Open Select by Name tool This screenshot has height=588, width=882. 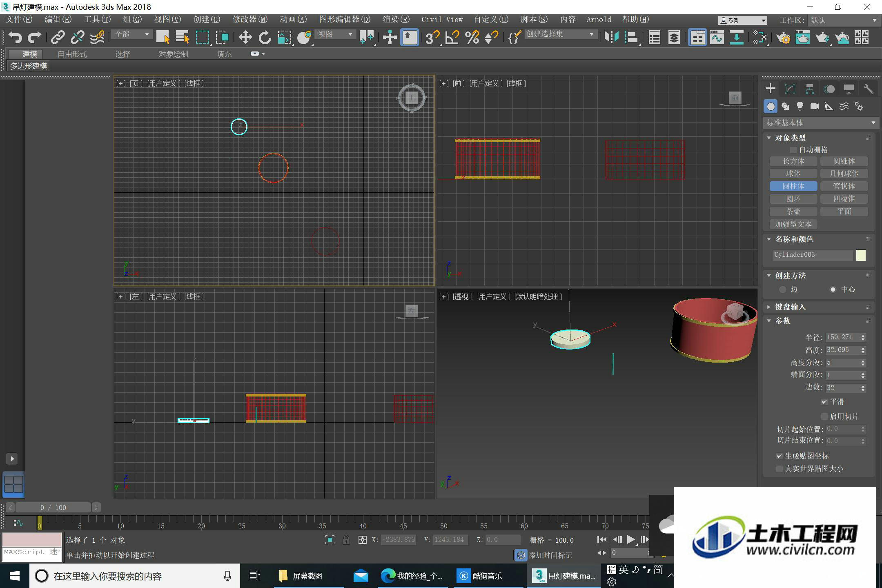coord(183,37)
